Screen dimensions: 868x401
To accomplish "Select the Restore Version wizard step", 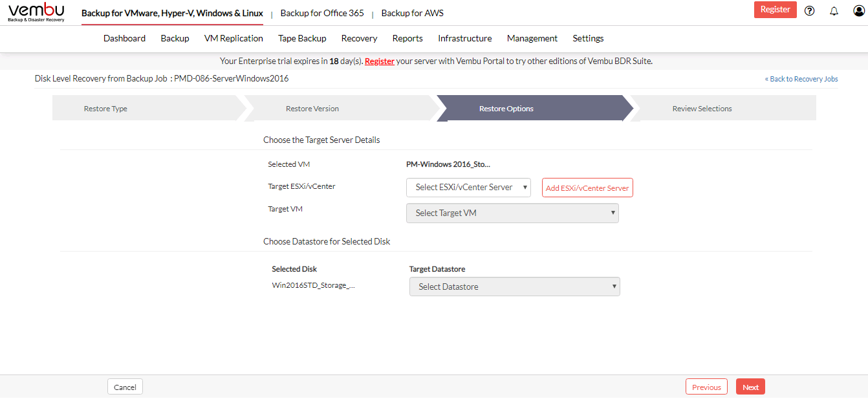I will pyautogui.click(x=342, y=109).
